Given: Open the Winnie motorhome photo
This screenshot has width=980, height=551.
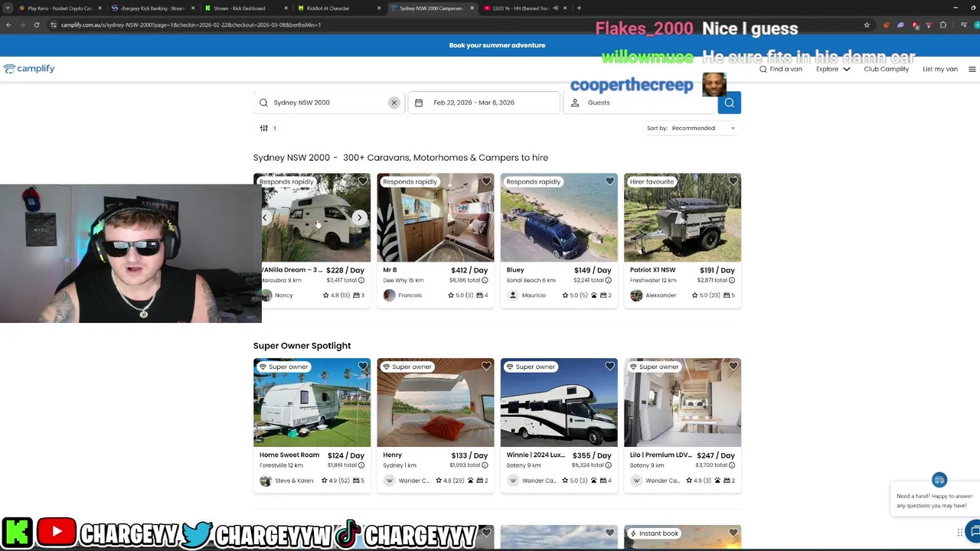Looking at the screenshot, I should tap(559, 403).
